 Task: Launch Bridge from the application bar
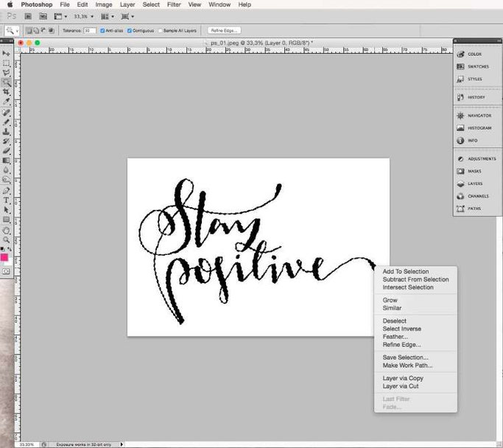point(28,16)
